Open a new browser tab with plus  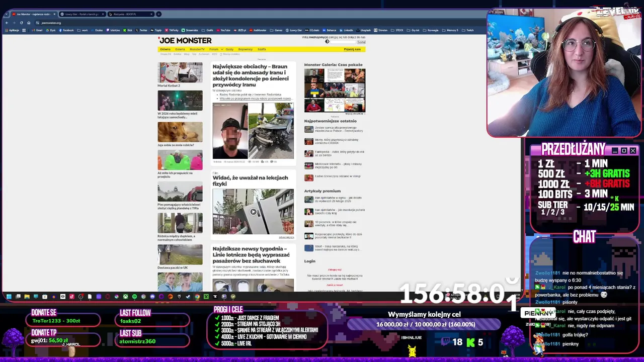coord(158,14)
